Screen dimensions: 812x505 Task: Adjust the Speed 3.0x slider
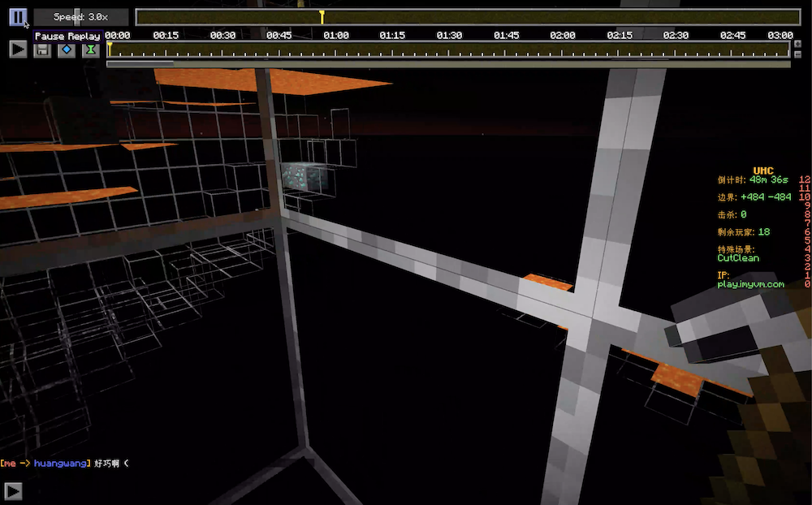click(x=80, y=17)
